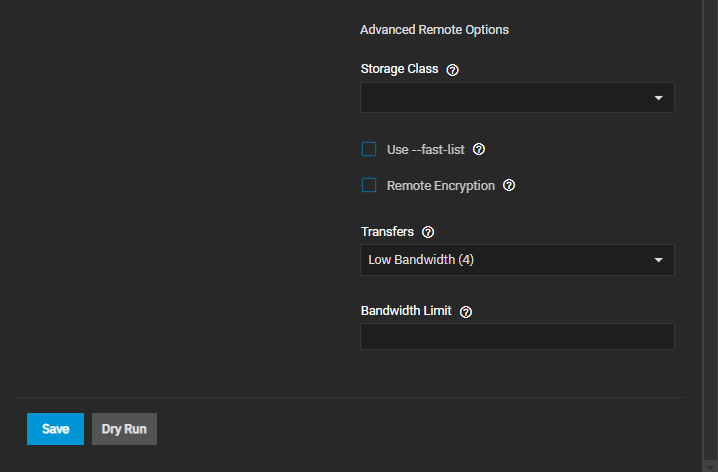Click the Storage Class field label
The image size is (718, 472).
click(x=399, y=69)
